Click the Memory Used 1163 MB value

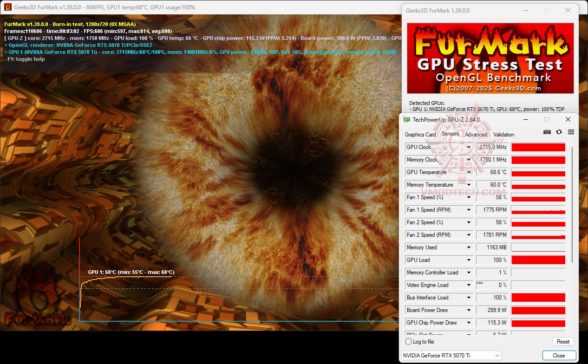pos(492,247)
